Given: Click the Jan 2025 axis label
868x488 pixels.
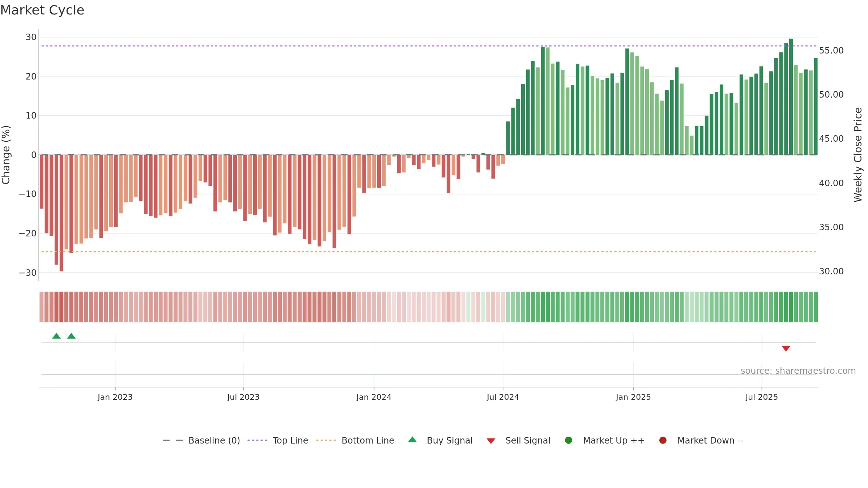Looking at the screenshot, I should pyautogui.click(x=633, y=397).
